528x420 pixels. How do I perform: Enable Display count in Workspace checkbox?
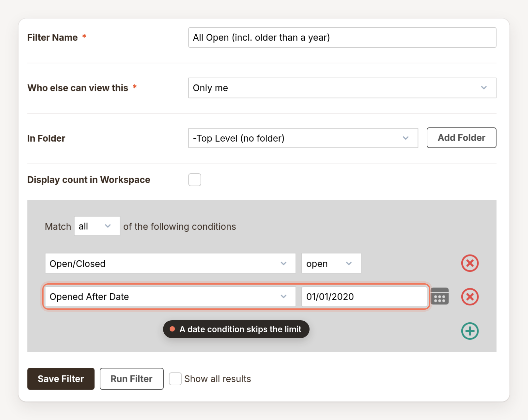195,180
